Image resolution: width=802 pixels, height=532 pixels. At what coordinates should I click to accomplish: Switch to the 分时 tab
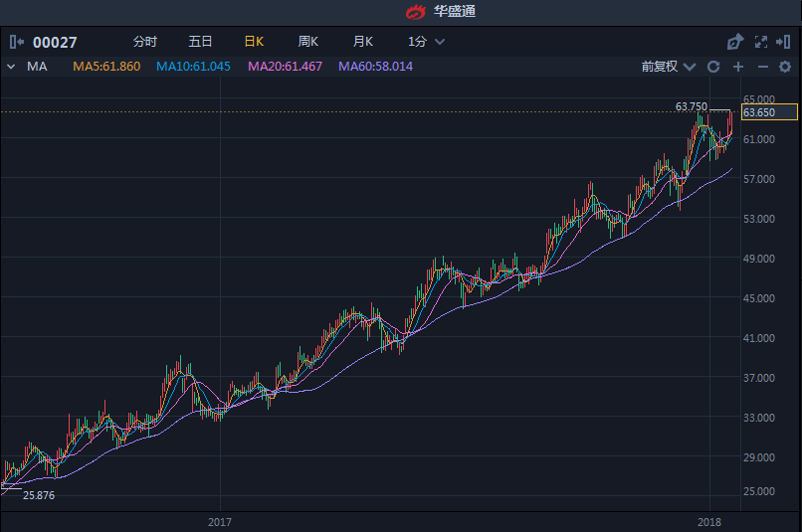pos(145,42)
